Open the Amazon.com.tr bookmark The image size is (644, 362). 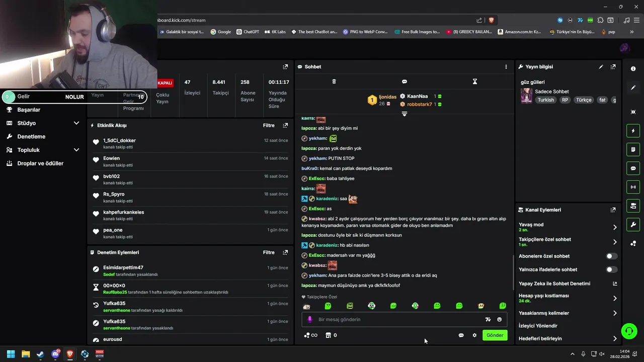click(519, 32)
